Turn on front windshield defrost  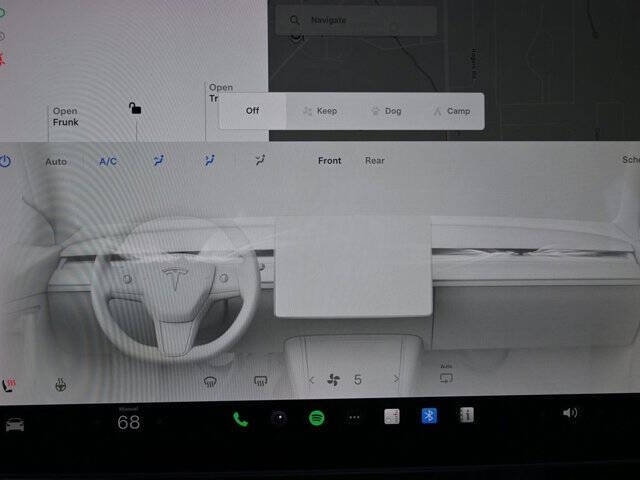(x=210, y=382)
